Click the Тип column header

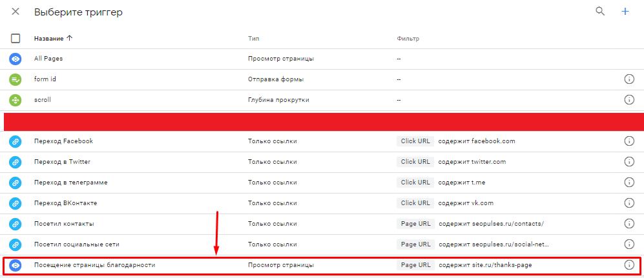click(254, 38)
